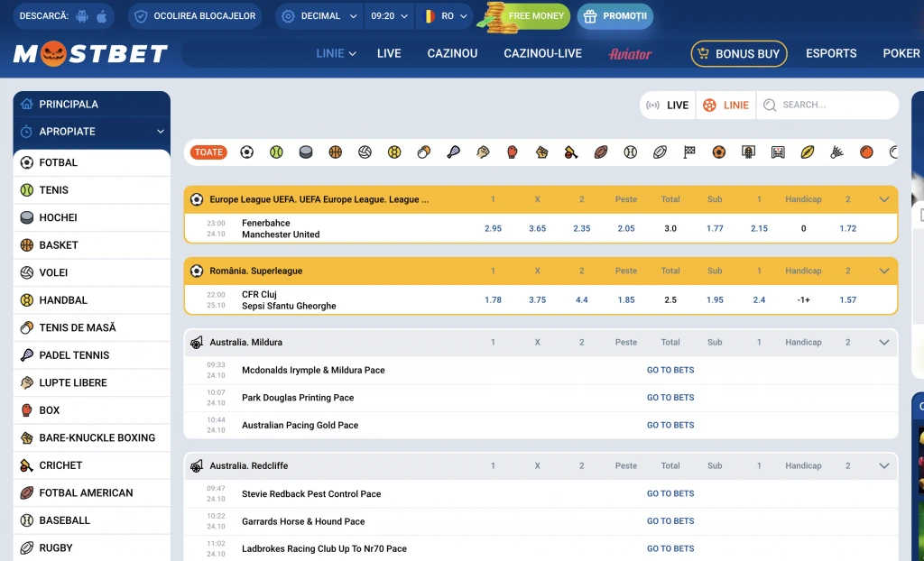Image resolution: width=924 pixels, height=561 pixels.
Task: Select the hockey puck icon filter
Action: click(x=306, y=152)
